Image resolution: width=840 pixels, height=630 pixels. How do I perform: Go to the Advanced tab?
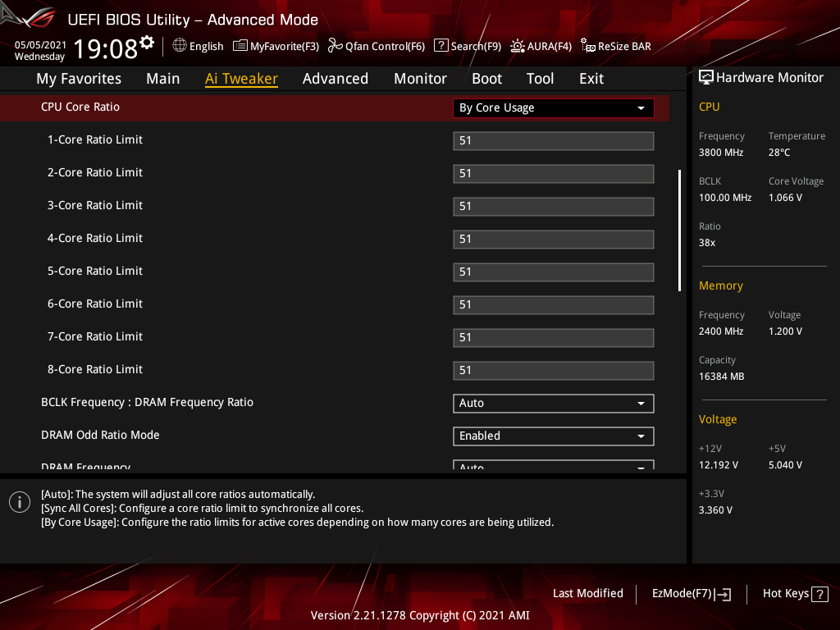click(x=336, y=79)
